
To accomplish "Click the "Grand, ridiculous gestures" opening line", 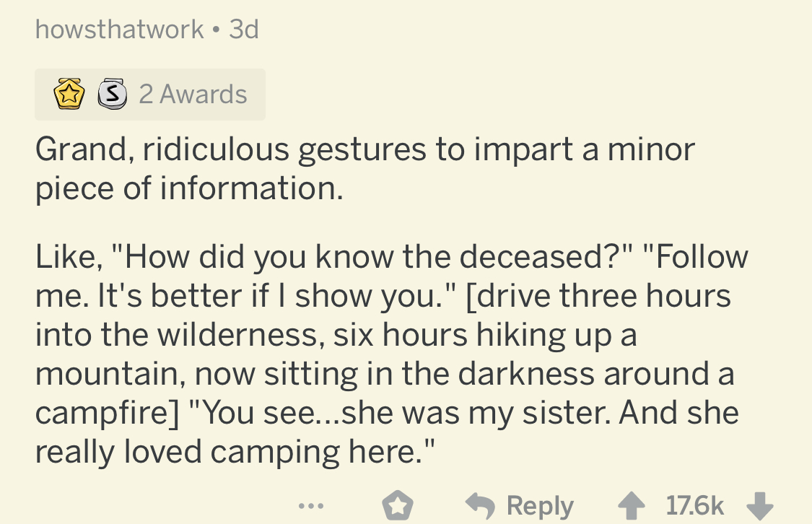I will [x=364, y=149].
